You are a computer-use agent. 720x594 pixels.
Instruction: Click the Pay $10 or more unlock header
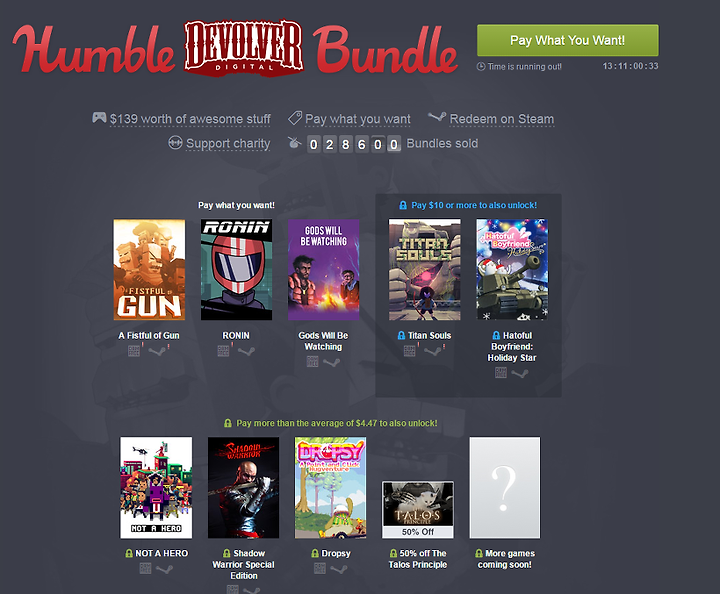click(468, 205)
